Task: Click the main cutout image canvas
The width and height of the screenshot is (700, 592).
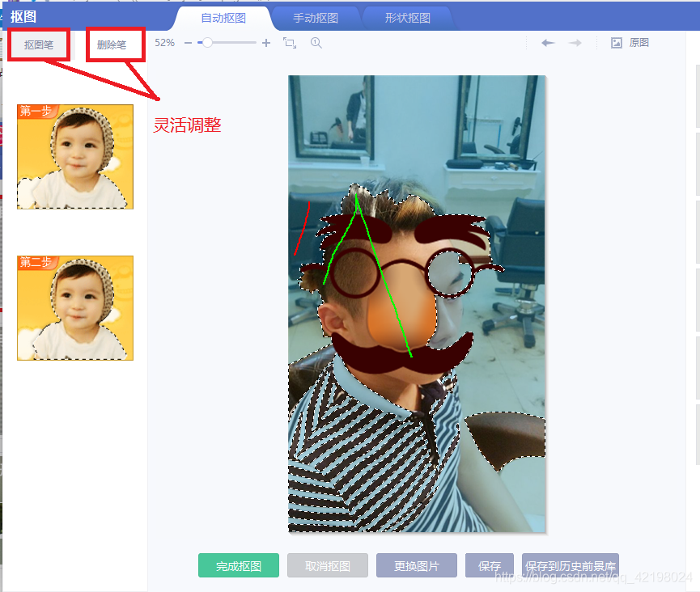Action: tap(417, 304)
